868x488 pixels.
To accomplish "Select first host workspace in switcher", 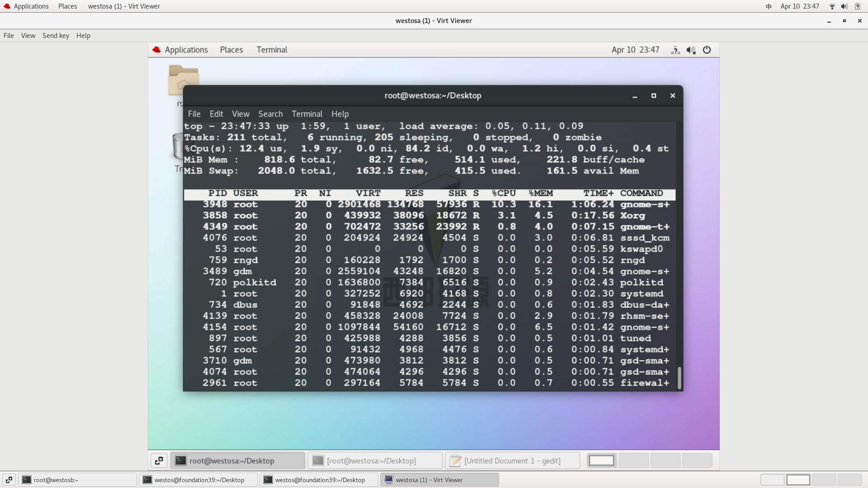I will pos(773,480).
